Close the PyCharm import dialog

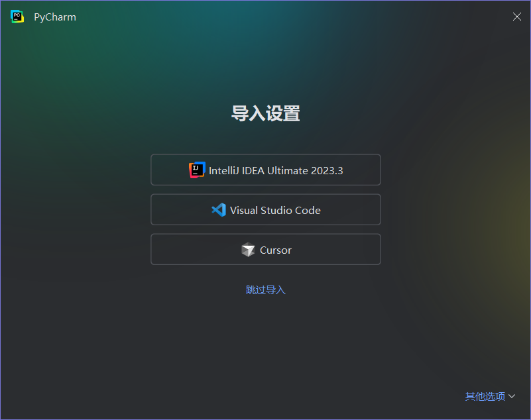517,17
